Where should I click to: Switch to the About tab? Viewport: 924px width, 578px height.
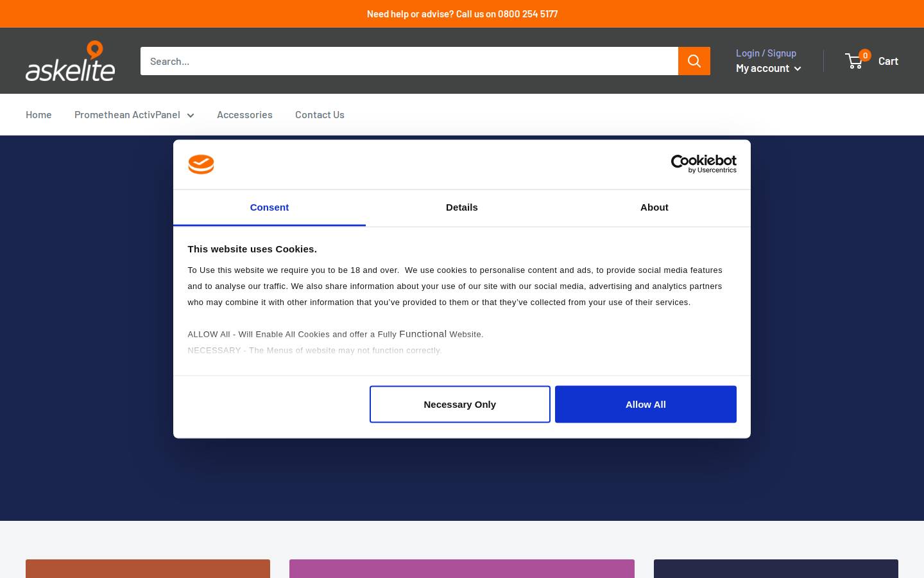pyautogui.click(x=654, y=207)
